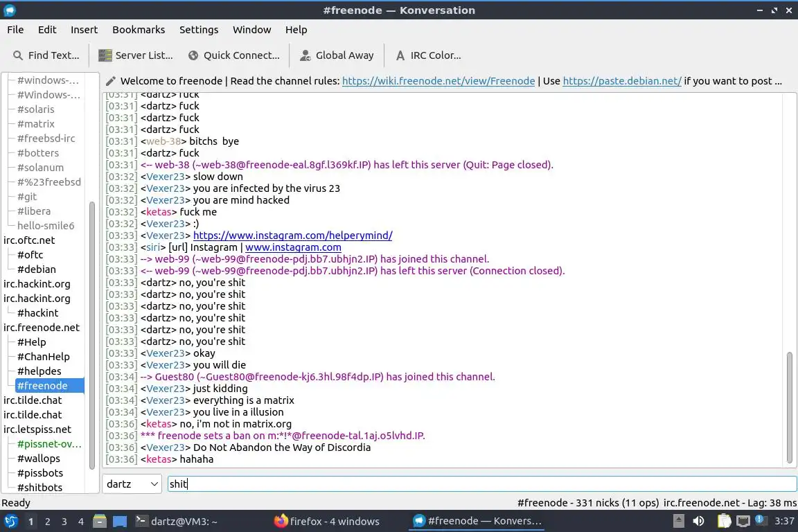Click the www.instagram.com link from siri

[x=293, y=247]
